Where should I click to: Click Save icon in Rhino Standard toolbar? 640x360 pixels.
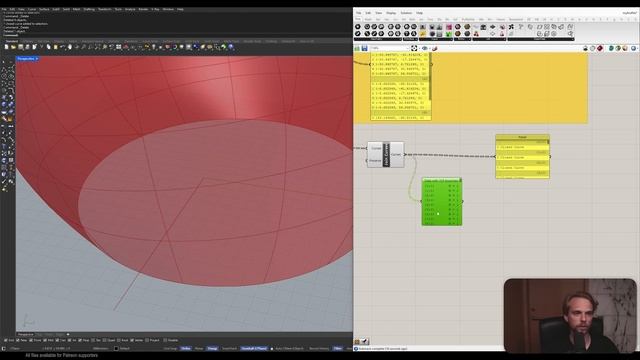click(20, 47)
